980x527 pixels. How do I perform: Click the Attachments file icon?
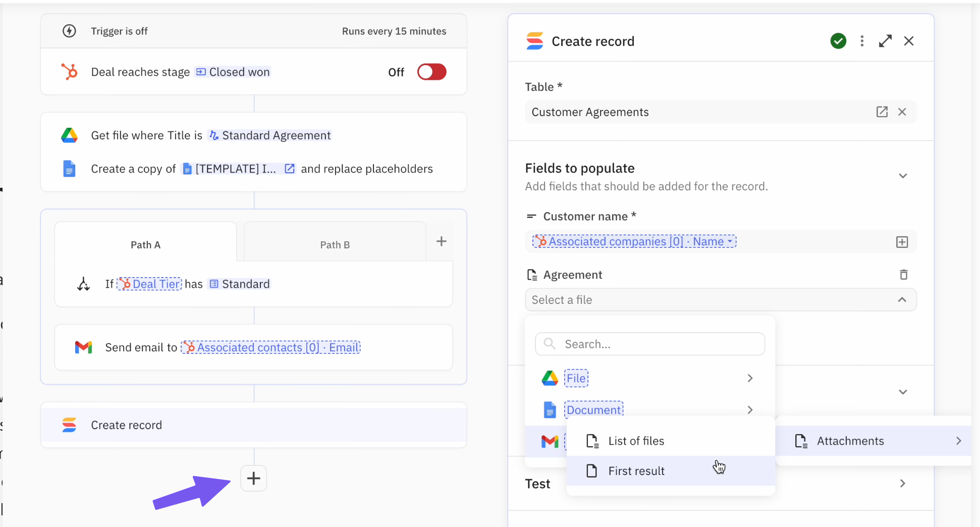[x=801, y=441]
